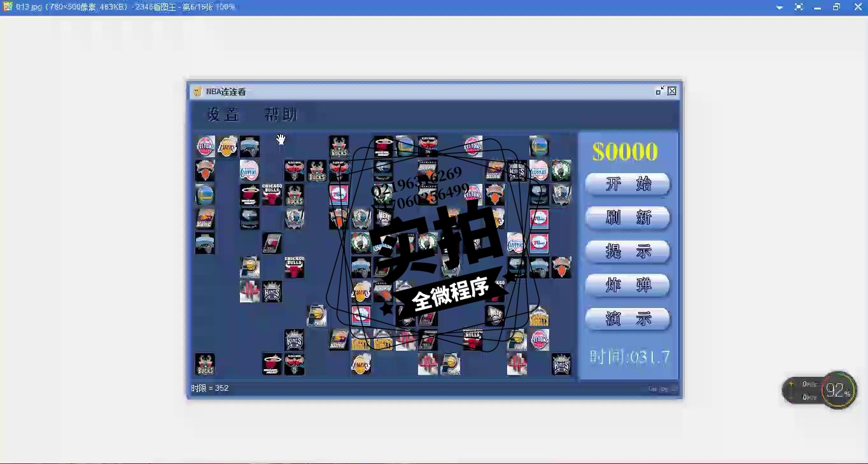Select the Kings tile between Suns and Clippers tiles
868x464 pixels.
[517, 171]
